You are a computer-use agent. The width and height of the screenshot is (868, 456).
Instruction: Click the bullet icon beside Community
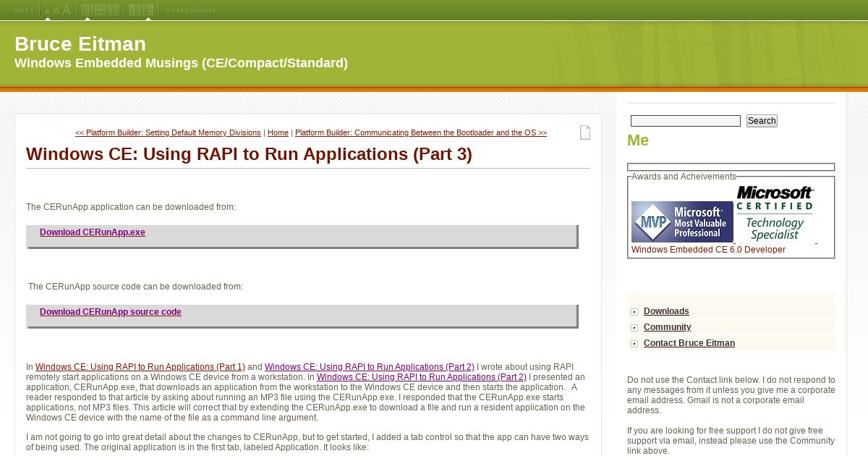pos(634,328)
